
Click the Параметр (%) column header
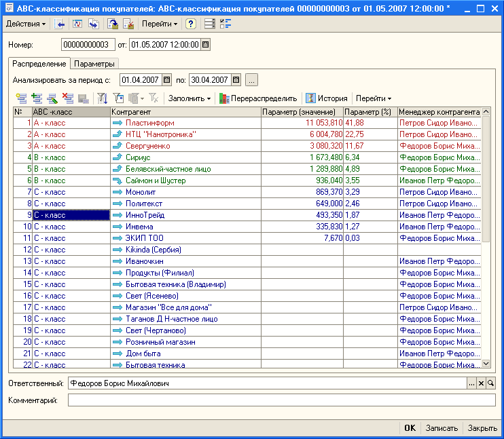coord(370,112)
